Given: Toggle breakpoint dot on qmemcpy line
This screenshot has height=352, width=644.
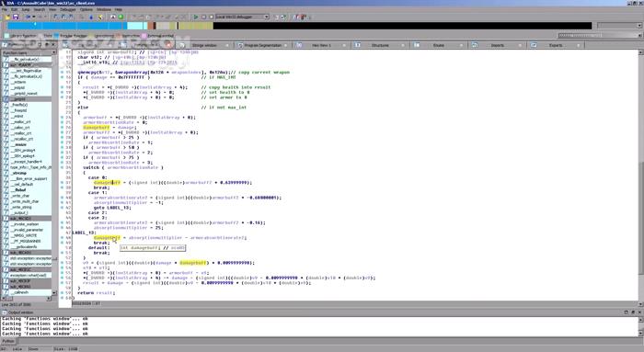Looking at the screenshot, I should point(62,73).
